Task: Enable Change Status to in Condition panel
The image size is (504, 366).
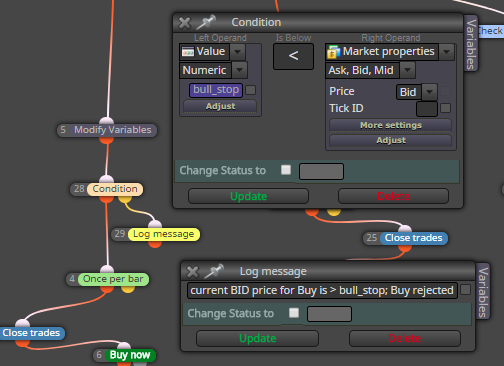Action: click(286, 170)
